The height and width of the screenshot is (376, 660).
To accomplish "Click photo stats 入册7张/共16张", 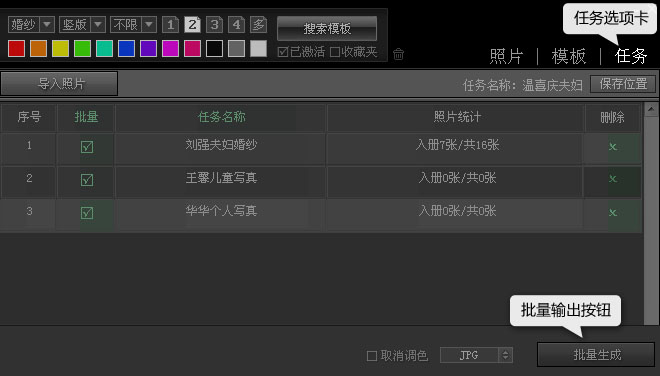I will click(x=457, y=145).
